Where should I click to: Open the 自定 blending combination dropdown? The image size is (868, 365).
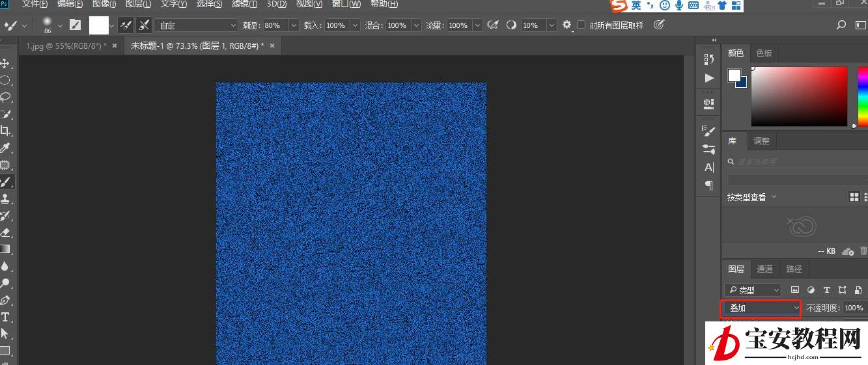[x=197, y=25]
